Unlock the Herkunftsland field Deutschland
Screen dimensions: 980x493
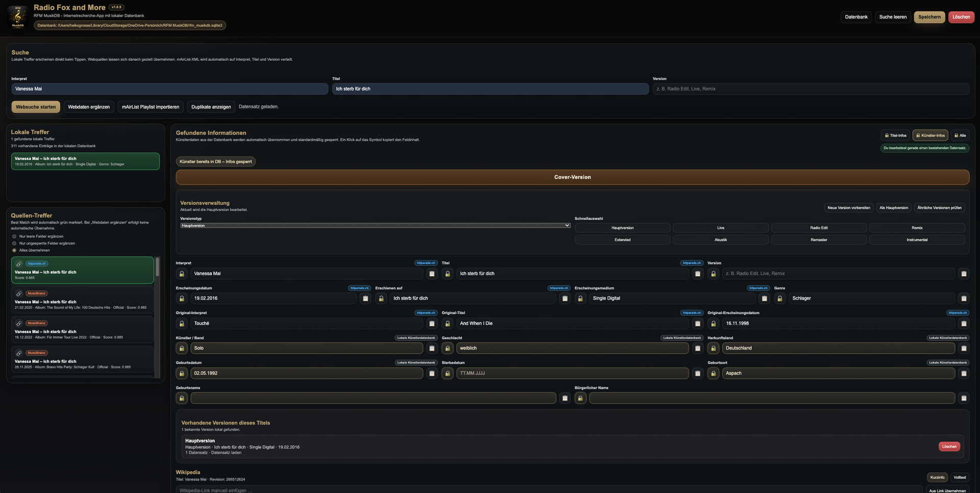click(714, 348)
